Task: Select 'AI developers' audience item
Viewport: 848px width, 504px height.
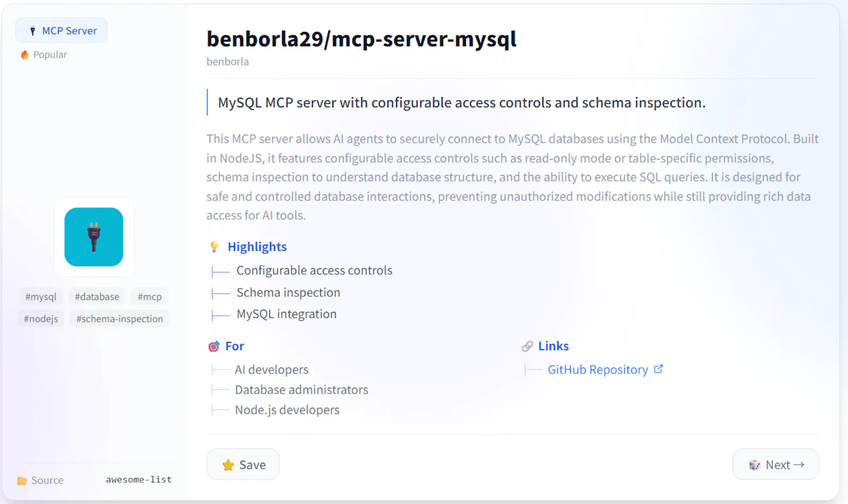Action: pos(271,369)
